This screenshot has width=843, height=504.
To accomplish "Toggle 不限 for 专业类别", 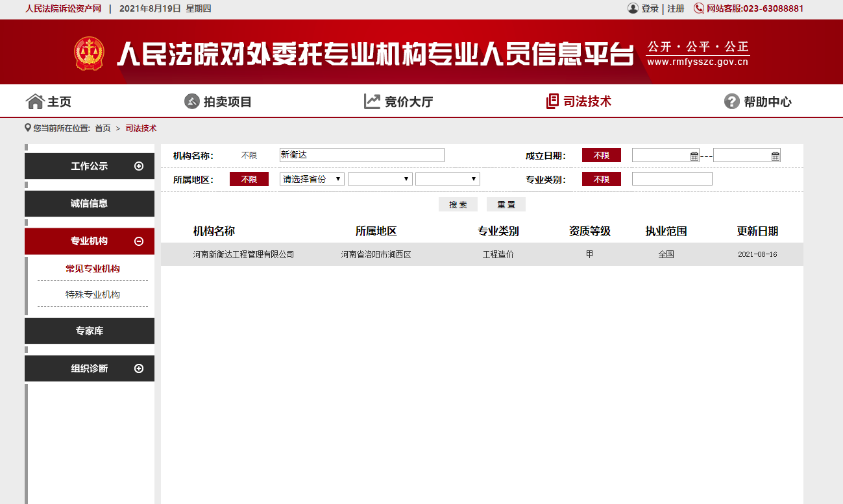I will (601, 180).
